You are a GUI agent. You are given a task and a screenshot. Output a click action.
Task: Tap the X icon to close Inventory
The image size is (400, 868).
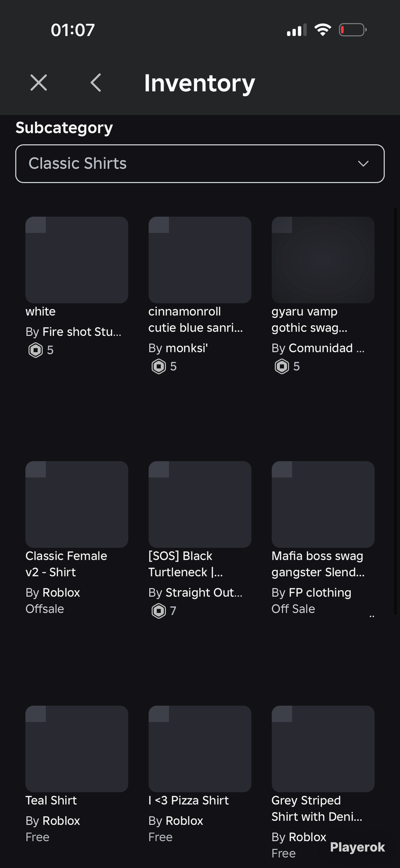click(x=39, y=83)
